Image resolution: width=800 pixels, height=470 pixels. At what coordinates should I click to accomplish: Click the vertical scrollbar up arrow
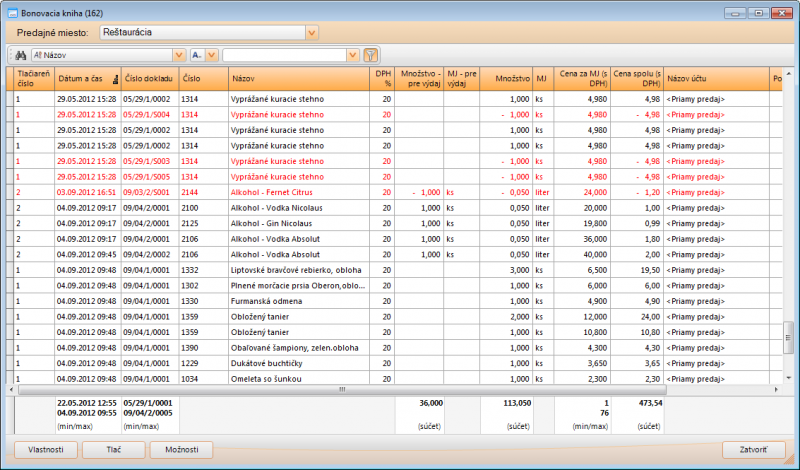coord(790,73)
